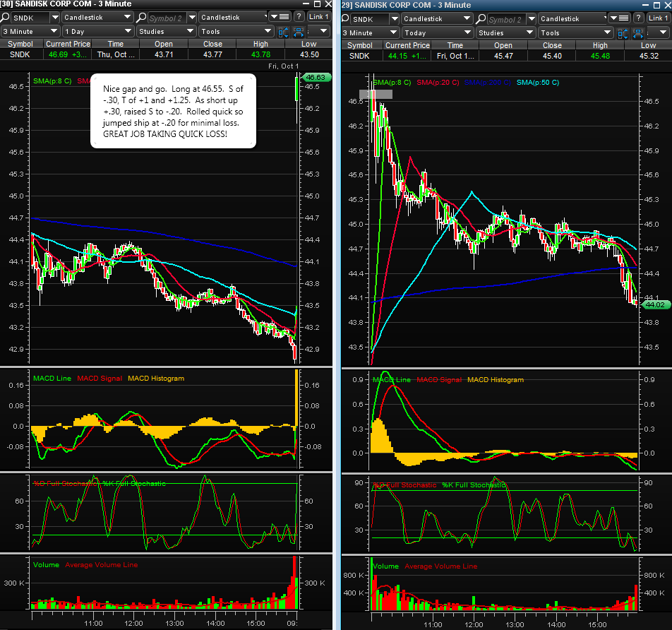
Task: Click the vertical scale icon in window 30
Action: (x=283, y=32)
